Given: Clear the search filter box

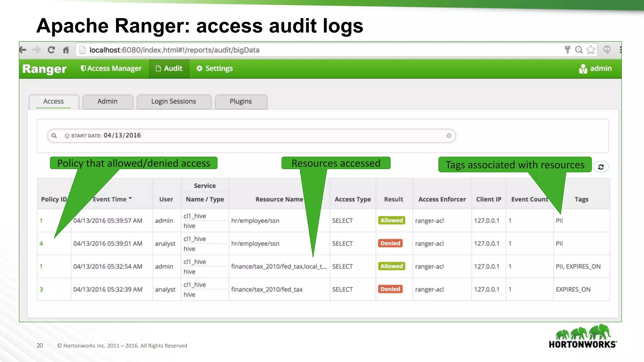Looking at the screenshot, I should point(449,136).
